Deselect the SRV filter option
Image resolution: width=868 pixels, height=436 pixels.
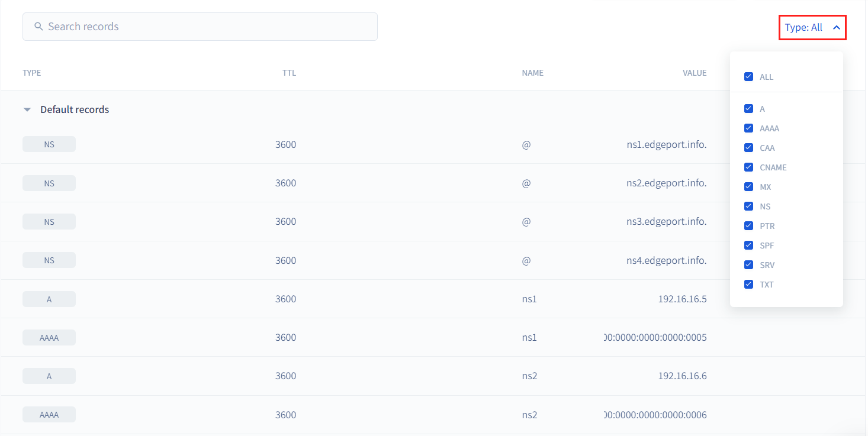748,265
